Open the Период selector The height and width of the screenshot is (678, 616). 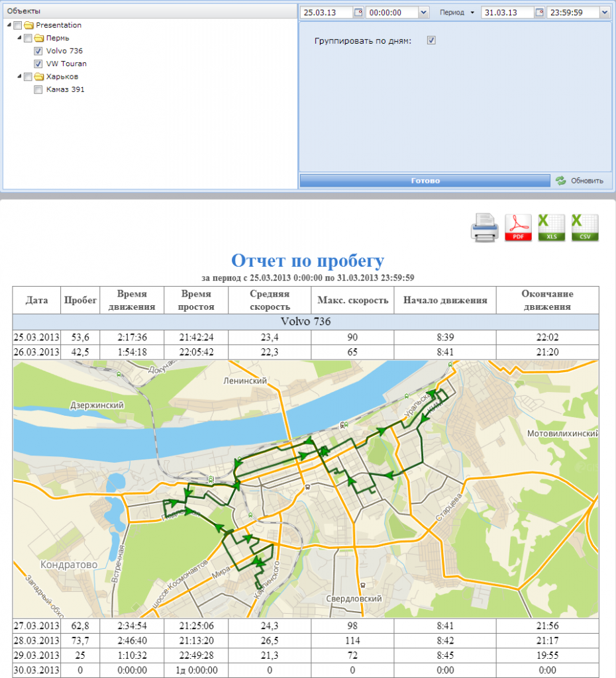[x=456, y=12]
